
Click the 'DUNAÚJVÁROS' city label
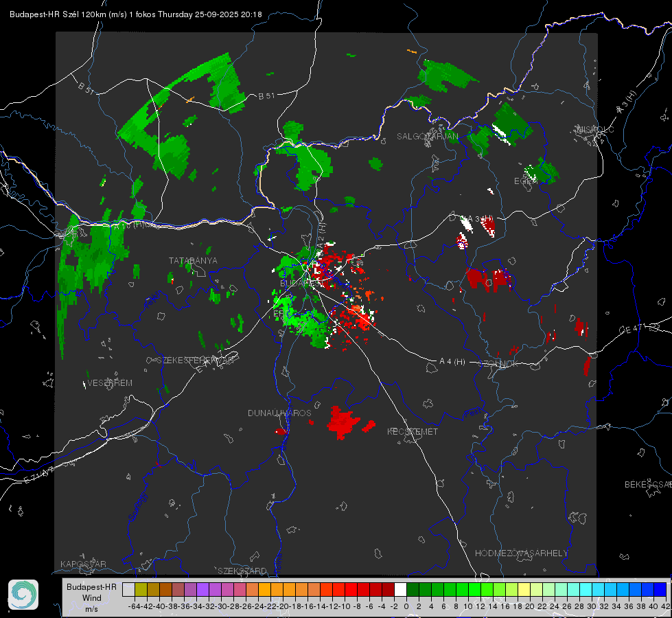pyautogui.click(x=279, y=413)
